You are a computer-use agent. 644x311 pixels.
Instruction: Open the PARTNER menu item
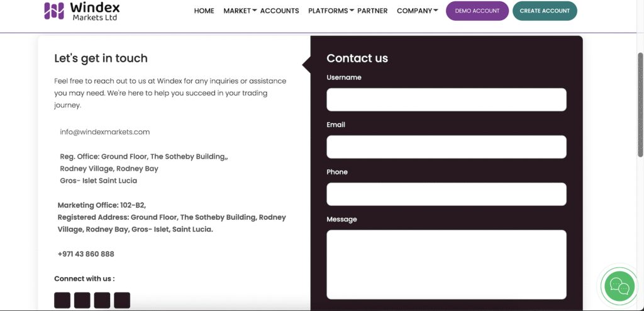tap(372, 11)
